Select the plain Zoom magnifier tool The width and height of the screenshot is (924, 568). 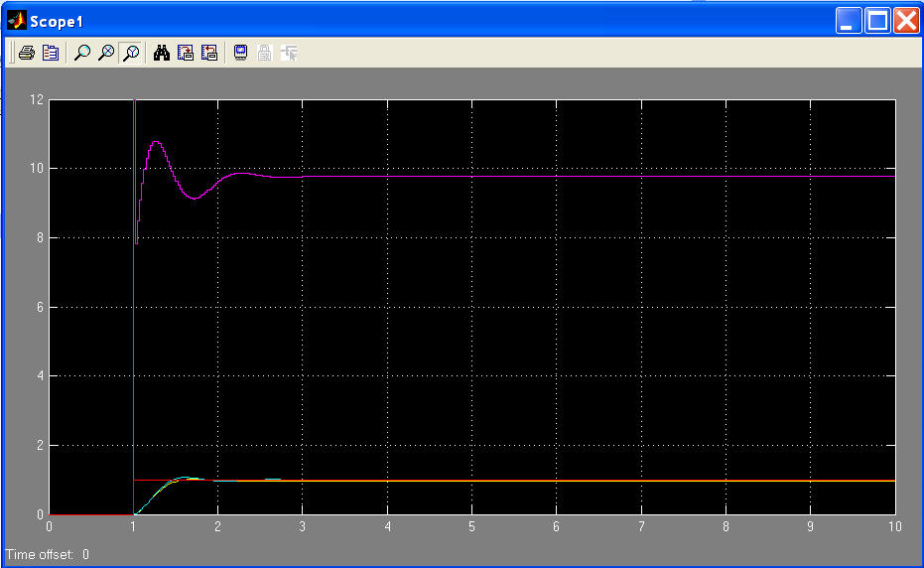pyautogui.click(x=82, y=53)
